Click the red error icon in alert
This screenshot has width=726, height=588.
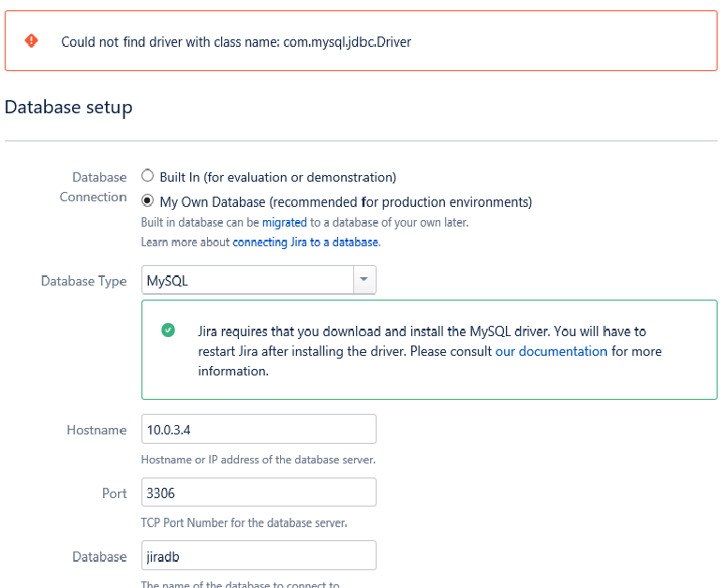(x=32, y=40)
